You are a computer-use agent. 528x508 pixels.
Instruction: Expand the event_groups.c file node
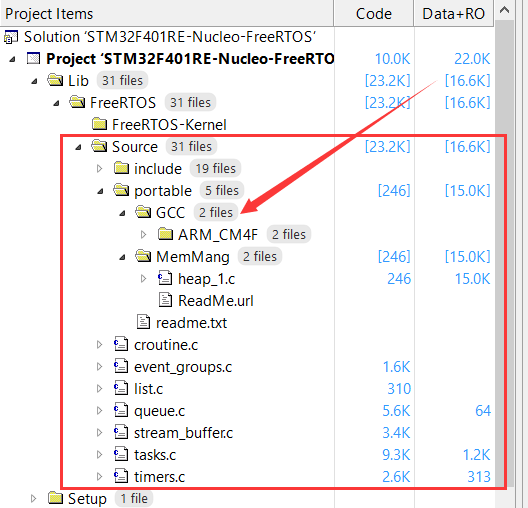coord(100,366)
